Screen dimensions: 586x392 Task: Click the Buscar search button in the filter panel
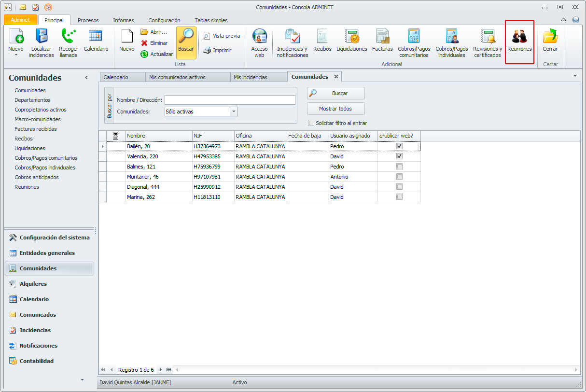click(336, 93)
